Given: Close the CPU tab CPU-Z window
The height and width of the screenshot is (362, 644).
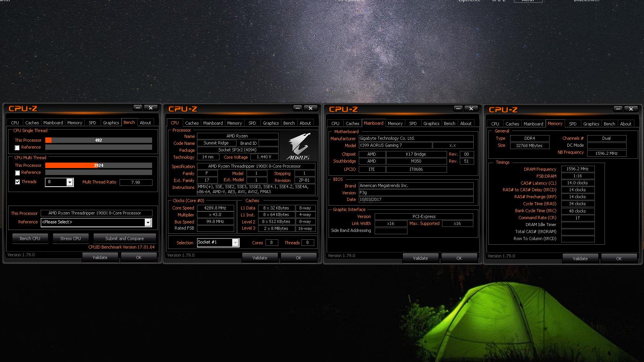Looking at the screenshot, I should coord(311,108).
